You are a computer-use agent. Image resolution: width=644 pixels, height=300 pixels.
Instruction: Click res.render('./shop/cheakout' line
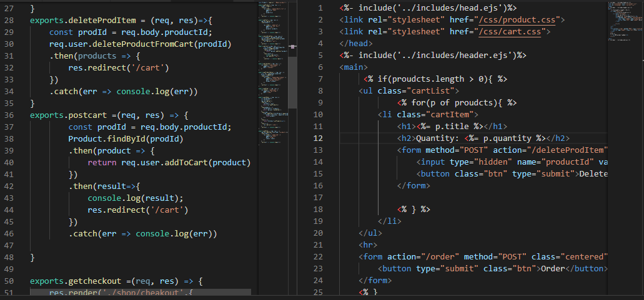(x=121, y=293)
